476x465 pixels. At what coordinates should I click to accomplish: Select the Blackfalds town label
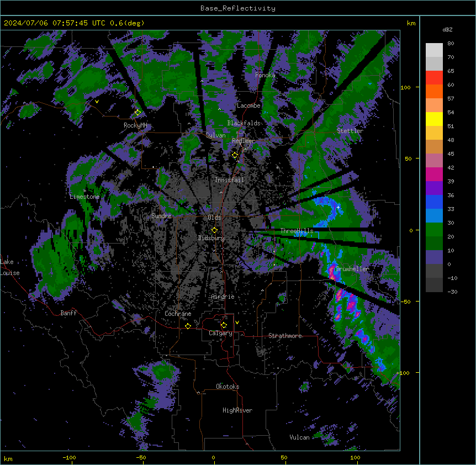point(244,123)
